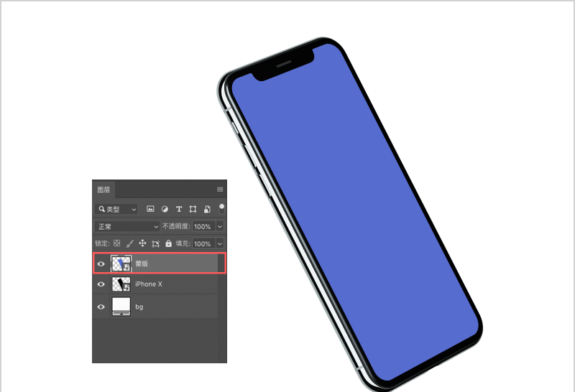Screen dimensions: 575x392
Task: Lock transparent pixels icon
Action: click(x=116, y=243)
